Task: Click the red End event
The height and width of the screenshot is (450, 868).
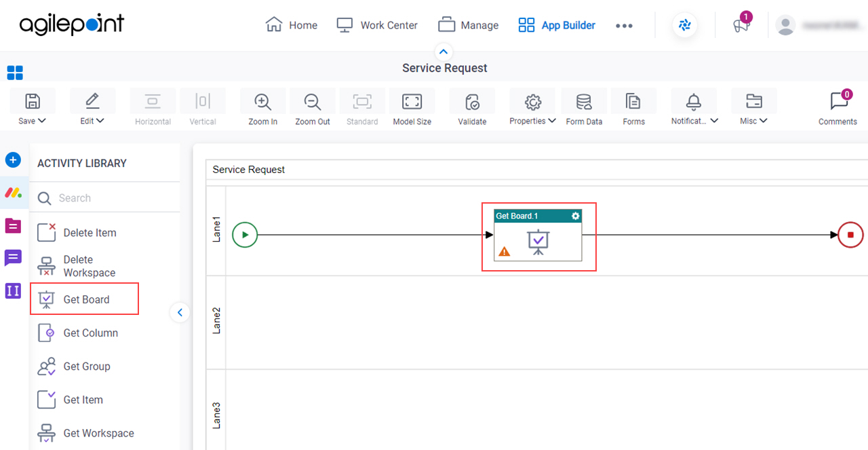Action: click(850, 235)
